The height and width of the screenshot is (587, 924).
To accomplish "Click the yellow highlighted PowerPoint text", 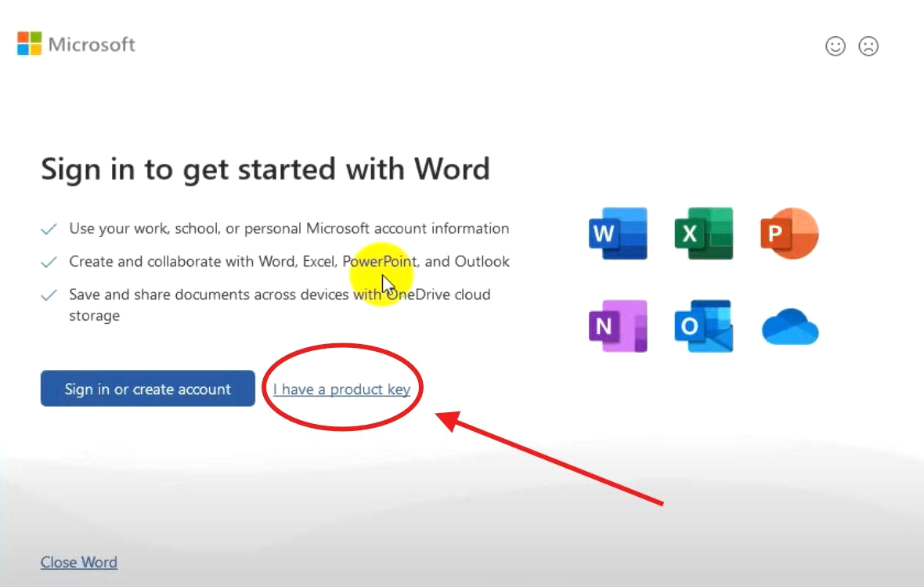I will click(381, 262).
